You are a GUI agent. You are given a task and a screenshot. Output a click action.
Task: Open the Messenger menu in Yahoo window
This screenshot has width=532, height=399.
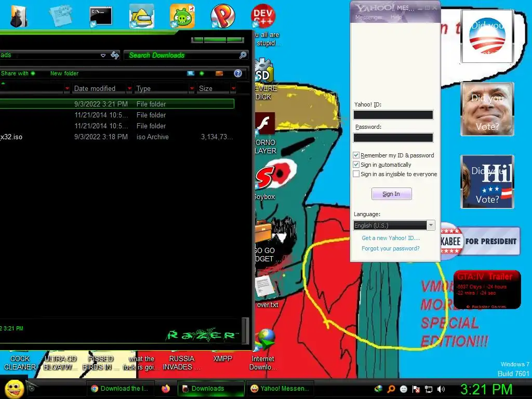click(x=368, y=17)
